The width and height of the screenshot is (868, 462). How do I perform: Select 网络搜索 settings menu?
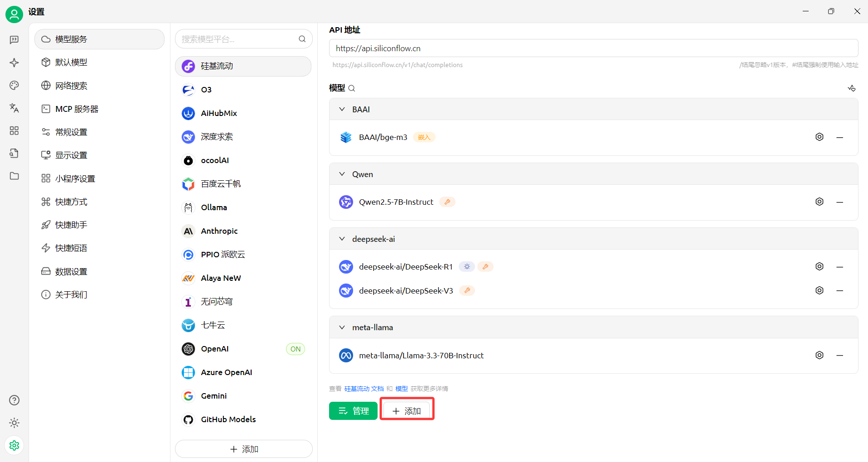99,86
